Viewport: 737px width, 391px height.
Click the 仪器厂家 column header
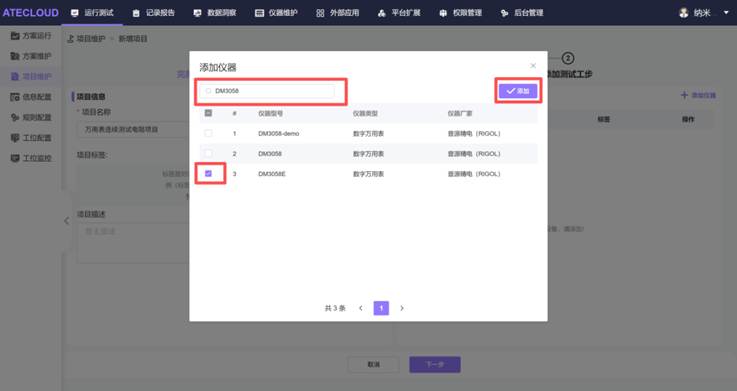[460, 113]
